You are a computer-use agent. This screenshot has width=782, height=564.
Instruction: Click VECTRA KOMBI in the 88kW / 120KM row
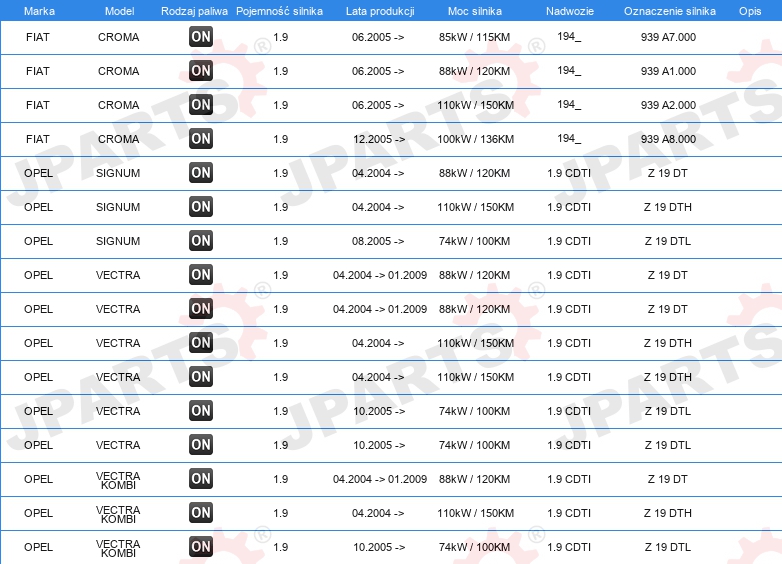coord(118,480)
